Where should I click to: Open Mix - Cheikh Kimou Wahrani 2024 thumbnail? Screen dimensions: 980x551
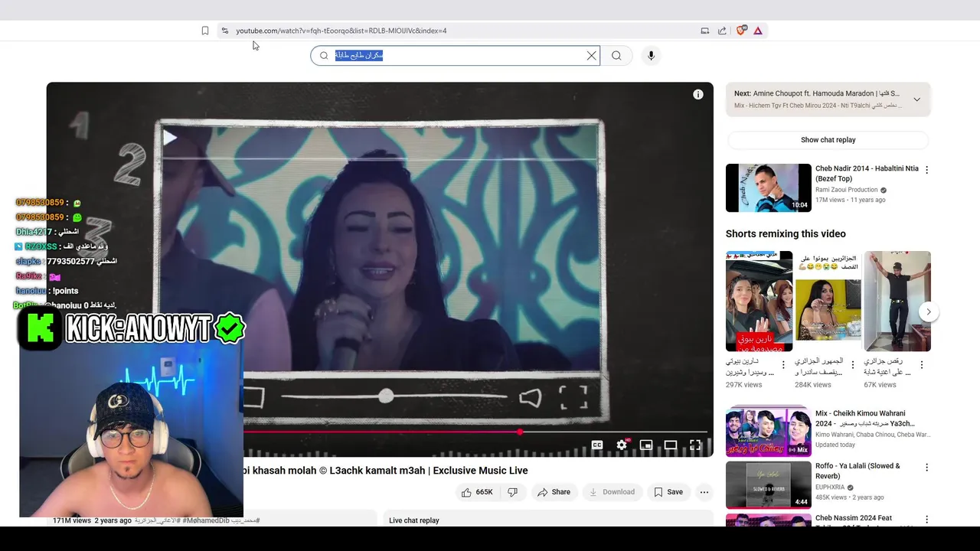[x=768, y=432]
